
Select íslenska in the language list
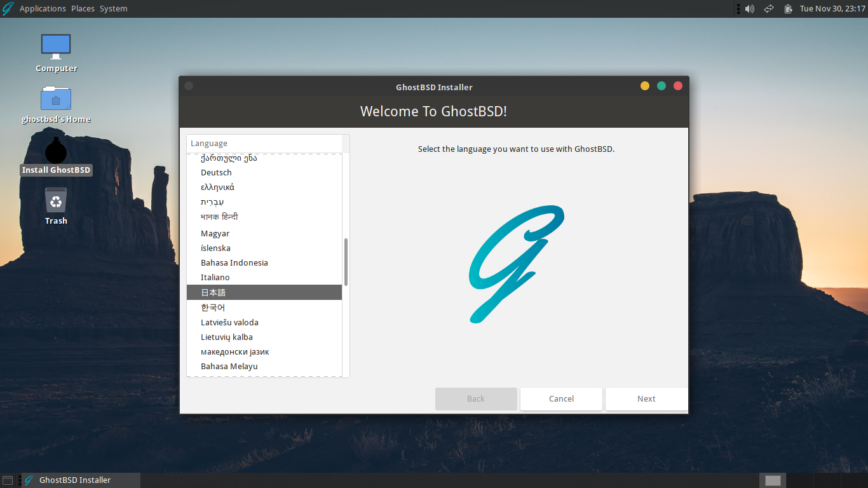point(264,248)
